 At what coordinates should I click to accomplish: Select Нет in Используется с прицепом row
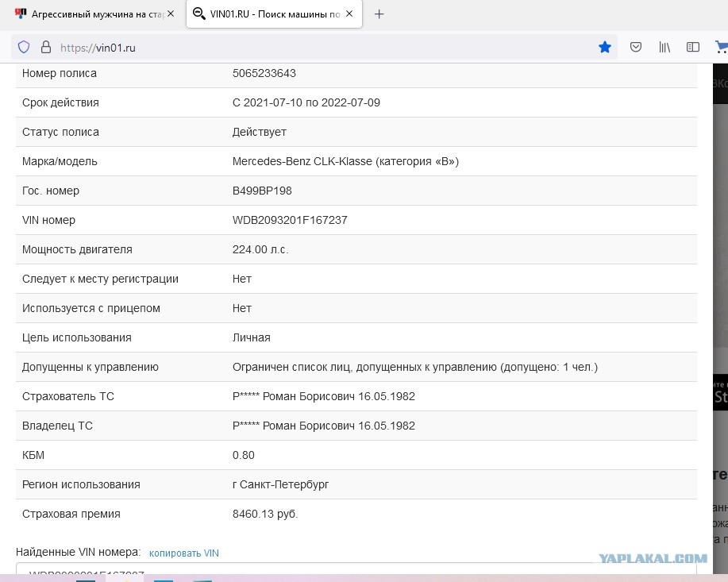242,308
